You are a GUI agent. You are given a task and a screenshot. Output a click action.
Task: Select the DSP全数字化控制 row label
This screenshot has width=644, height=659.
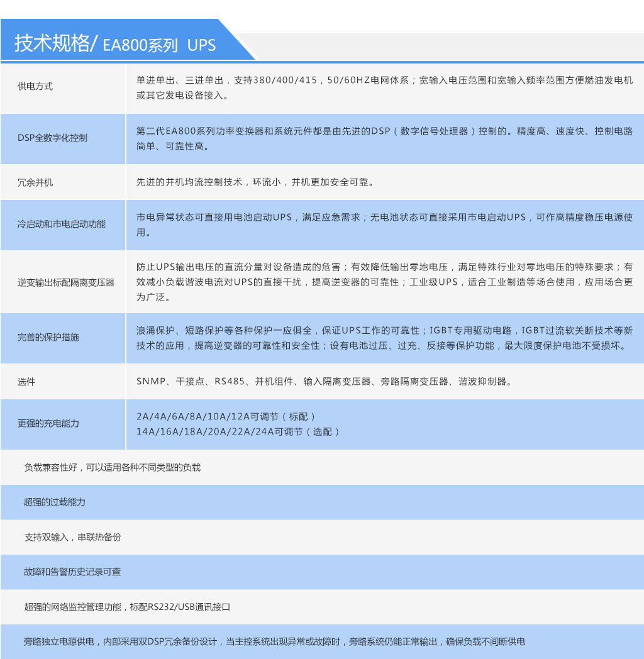click(x=53, y=138)
